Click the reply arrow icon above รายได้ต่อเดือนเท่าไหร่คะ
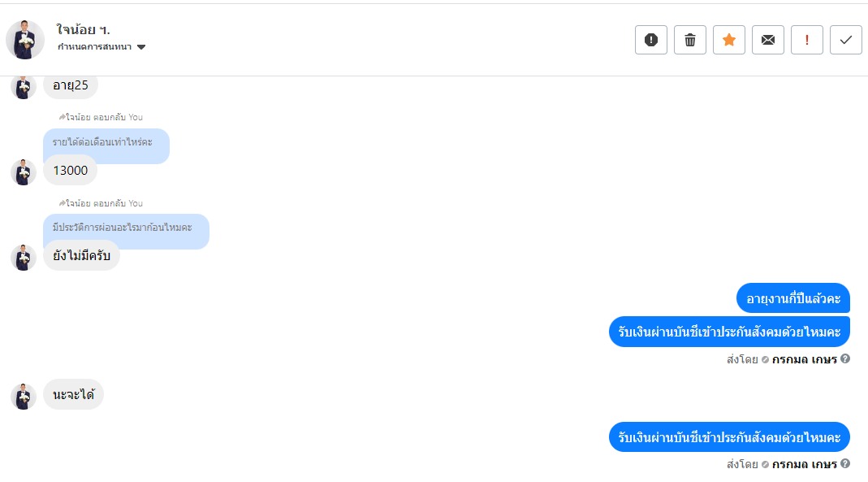Viewport: 868px width, 482px height. 62,117
